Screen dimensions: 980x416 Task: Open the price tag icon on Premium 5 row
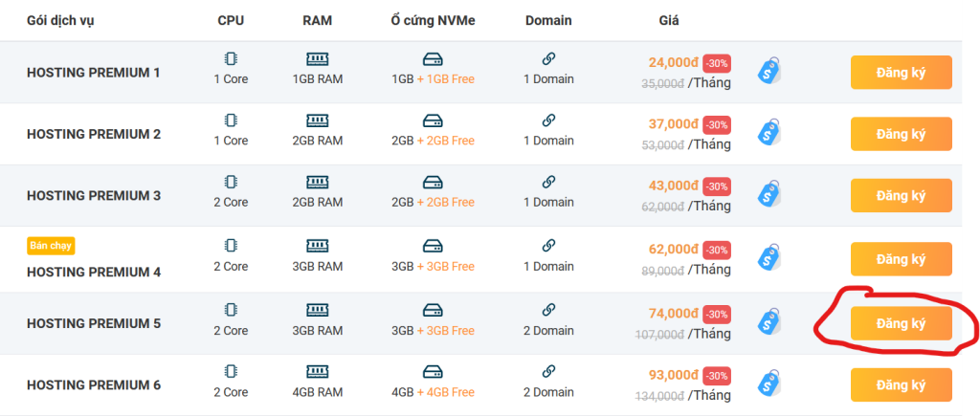point(770,323)
